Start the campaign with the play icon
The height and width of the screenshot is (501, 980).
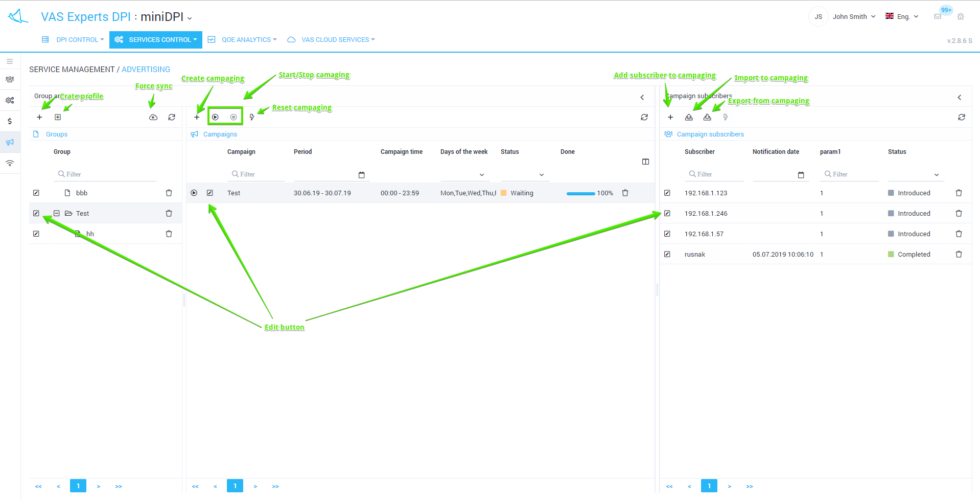(x=215, y=117)
